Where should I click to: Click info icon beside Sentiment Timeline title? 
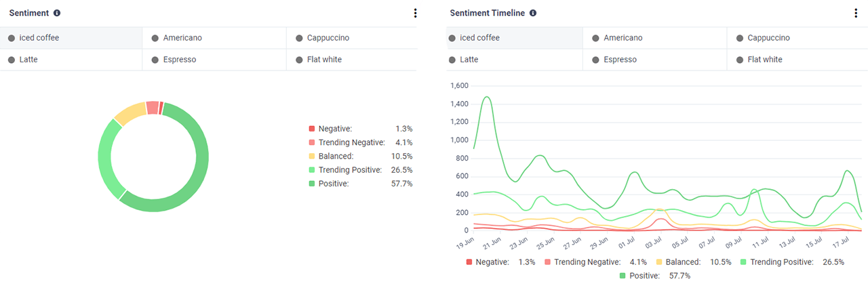pos(533,13)
